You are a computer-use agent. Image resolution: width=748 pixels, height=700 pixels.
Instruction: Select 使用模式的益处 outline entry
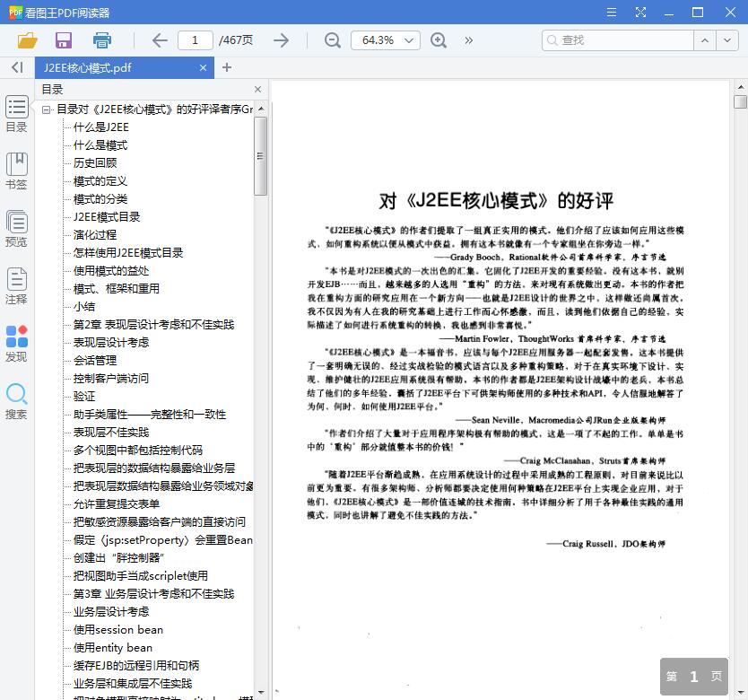point(111,271)
